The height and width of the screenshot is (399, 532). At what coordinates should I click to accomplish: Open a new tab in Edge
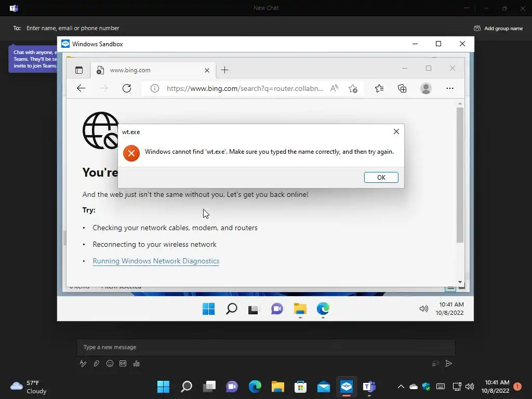224,70
